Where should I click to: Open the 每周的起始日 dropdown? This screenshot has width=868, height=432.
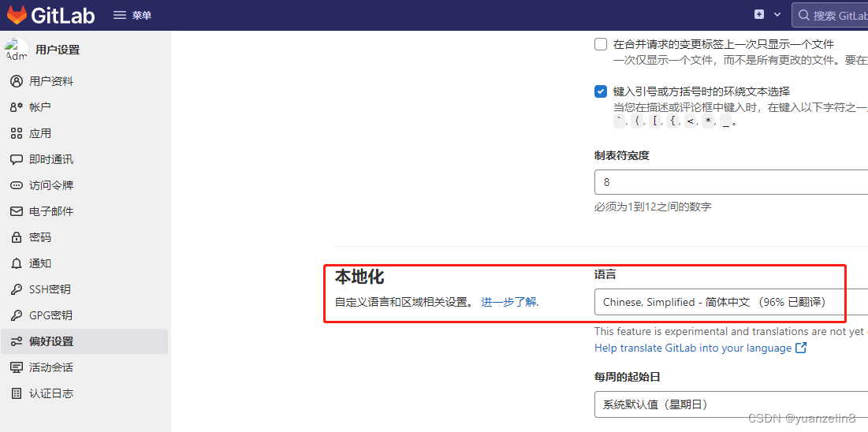pos(732,405)
